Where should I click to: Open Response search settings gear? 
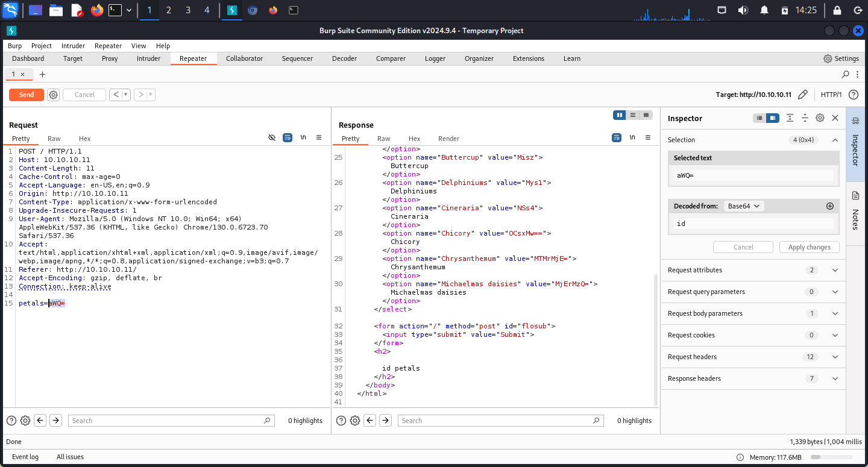pos(355,421)
